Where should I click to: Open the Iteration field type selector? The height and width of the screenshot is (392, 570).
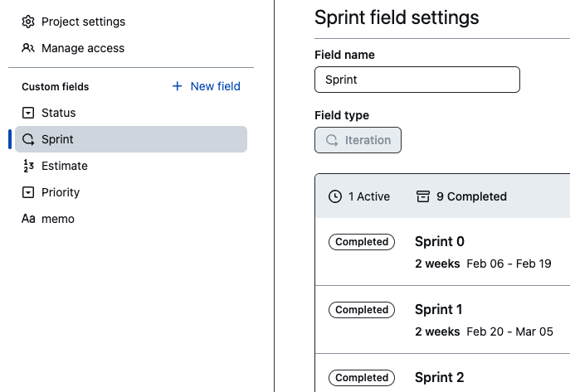pos(358,140)
